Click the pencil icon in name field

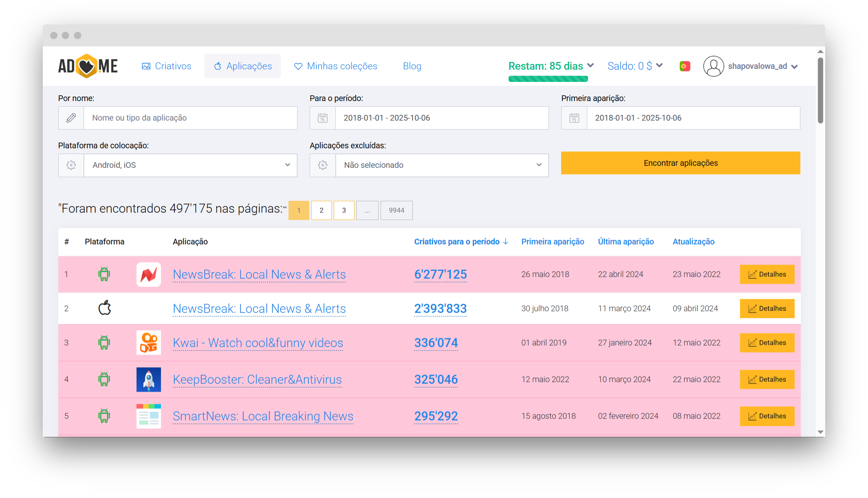(x=71, y=118)
